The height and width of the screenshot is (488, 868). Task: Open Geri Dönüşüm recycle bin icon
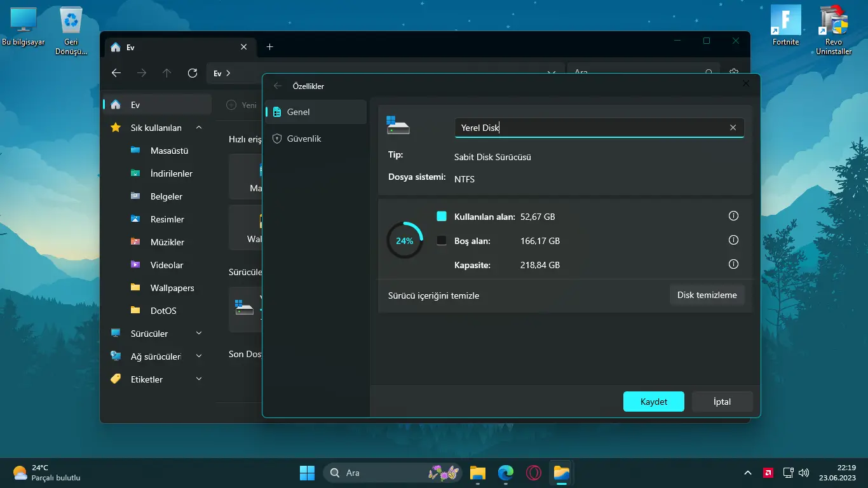71,32
